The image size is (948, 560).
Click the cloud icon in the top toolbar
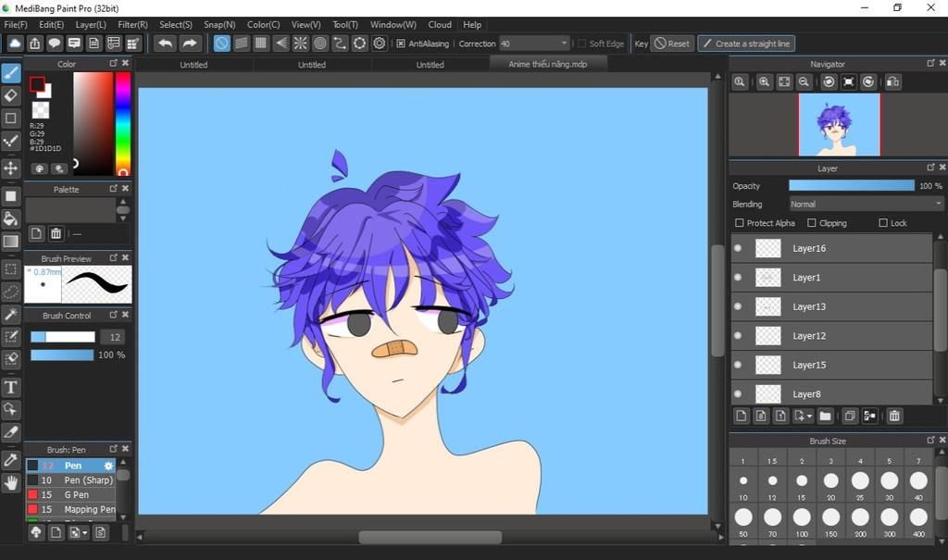click(x=15, y=44)
